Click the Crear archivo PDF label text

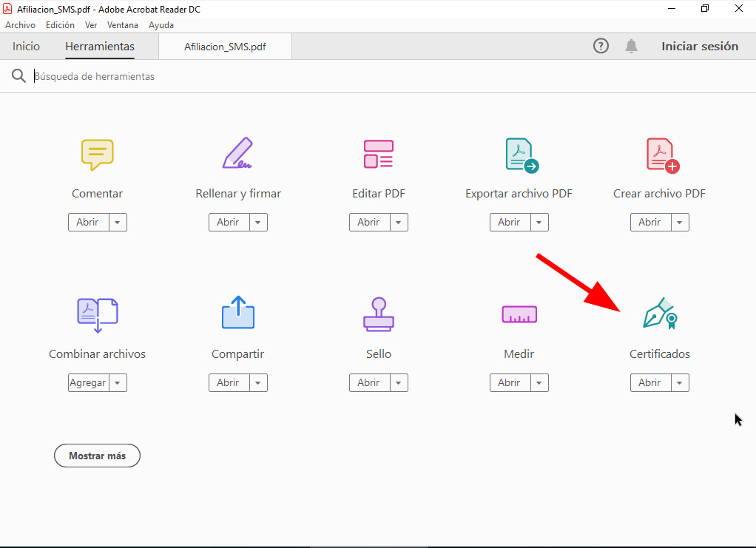pos(659,194)
